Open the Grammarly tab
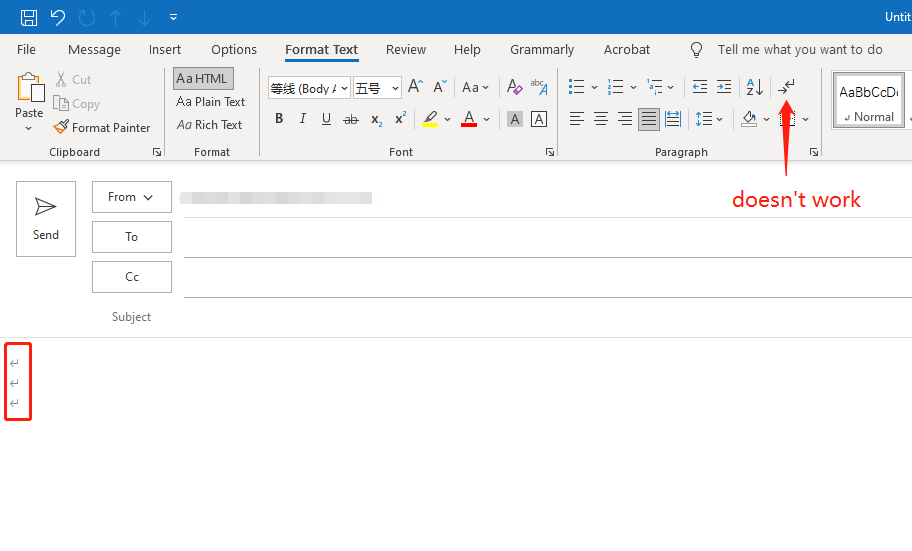 point(542,49)
